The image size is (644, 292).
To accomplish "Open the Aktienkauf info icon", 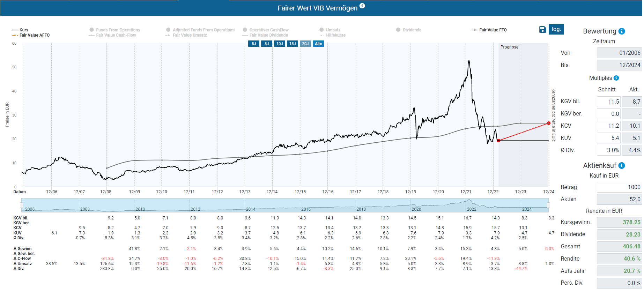I will (x=622, y=166).
